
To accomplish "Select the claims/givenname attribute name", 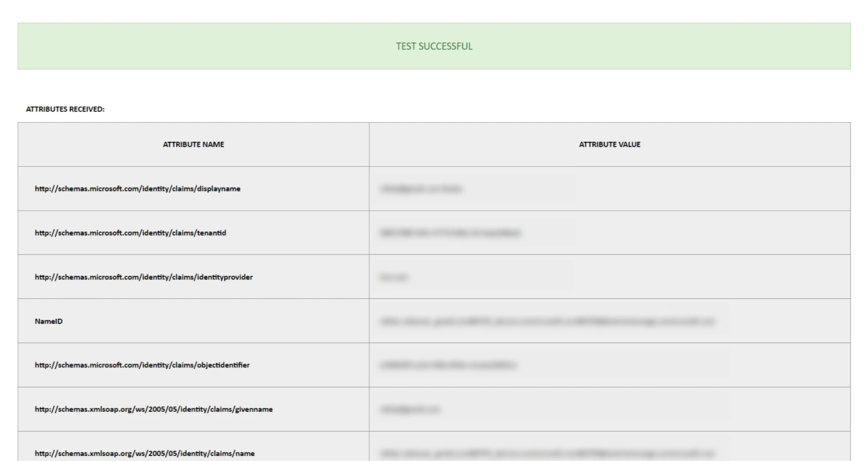I will [154, 409].
